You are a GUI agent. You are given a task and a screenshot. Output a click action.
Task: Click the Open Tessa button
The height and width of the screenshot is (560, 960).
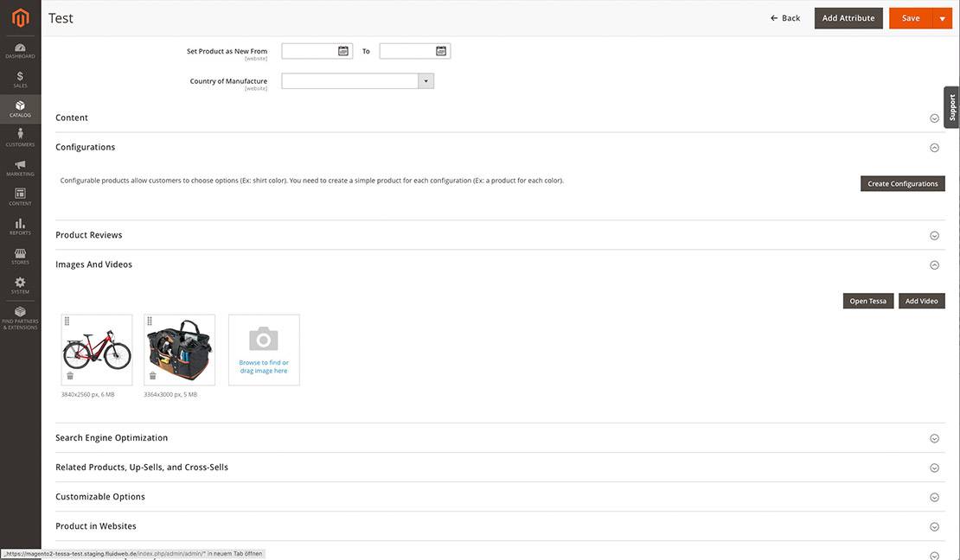point(867,301)
